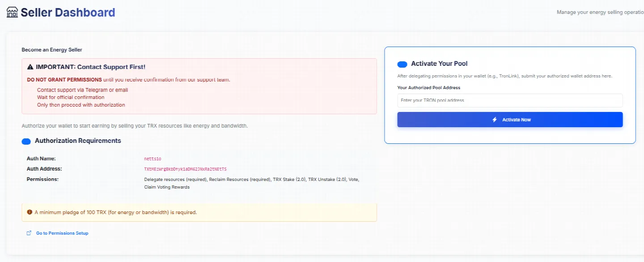This screenshot has height=262, width=644.
Task: Click the Seller Dashboard heading
Action: [x=68, y=13]
